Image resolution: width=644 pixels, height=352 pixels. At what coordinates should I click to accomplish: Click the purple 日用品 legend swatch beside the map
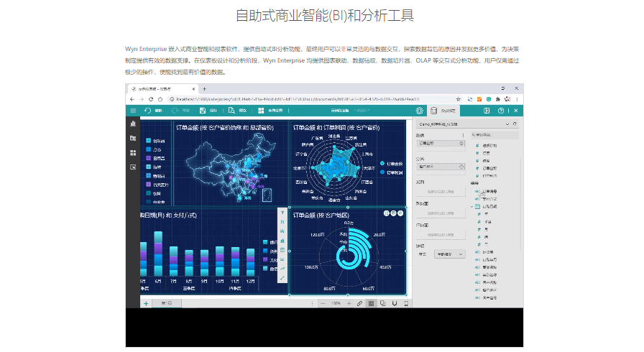[x=149, y=158]
